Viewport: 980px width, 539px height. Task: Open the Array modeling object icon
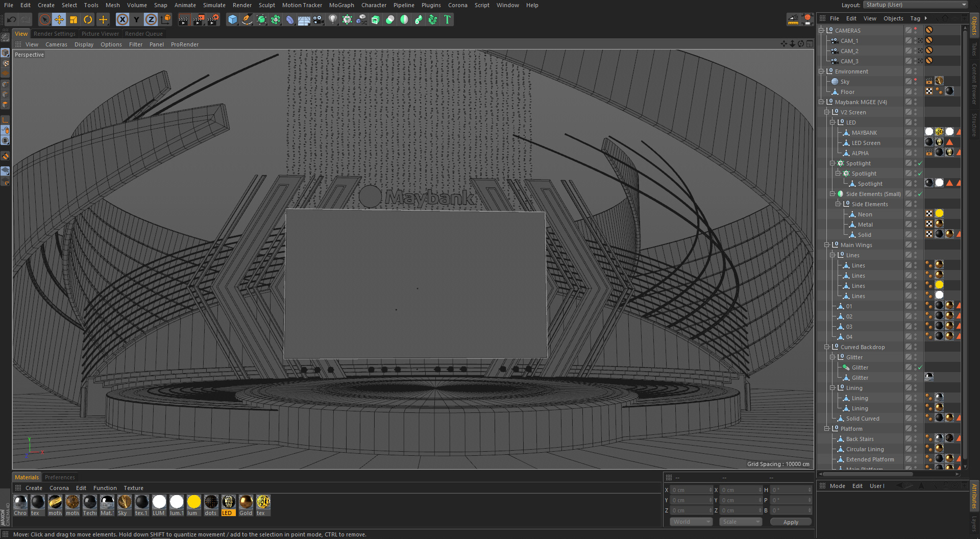tap(276, 19)
